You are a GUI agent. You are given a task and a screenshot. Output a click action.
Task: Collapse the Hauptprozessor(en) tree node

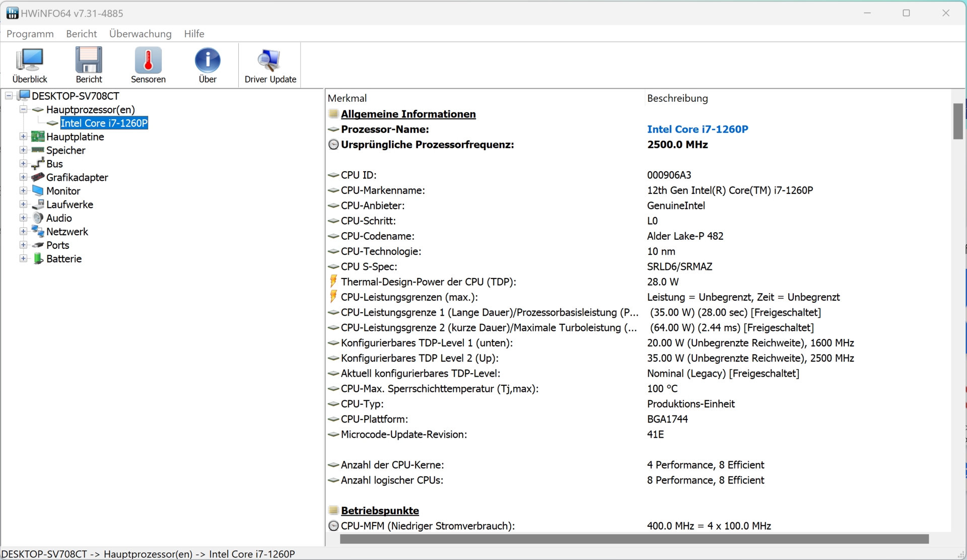23,109
